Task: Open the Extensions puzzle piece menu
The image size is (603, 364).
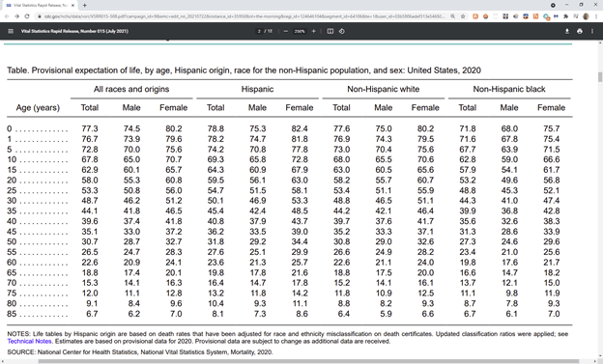Action: (x=565, y=16)
